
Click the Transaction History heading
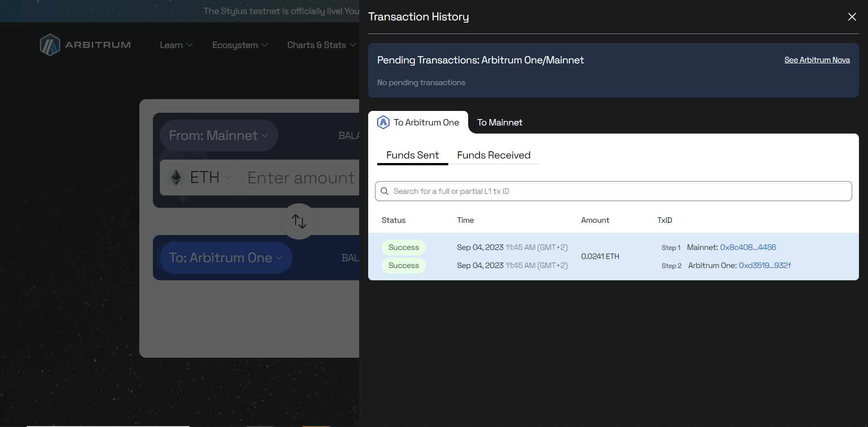(x=418, y=17)
